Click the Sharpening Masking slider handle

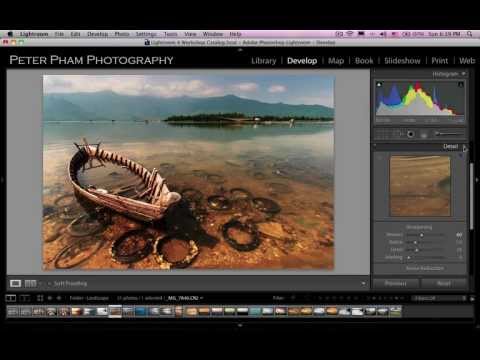(409, 257)
